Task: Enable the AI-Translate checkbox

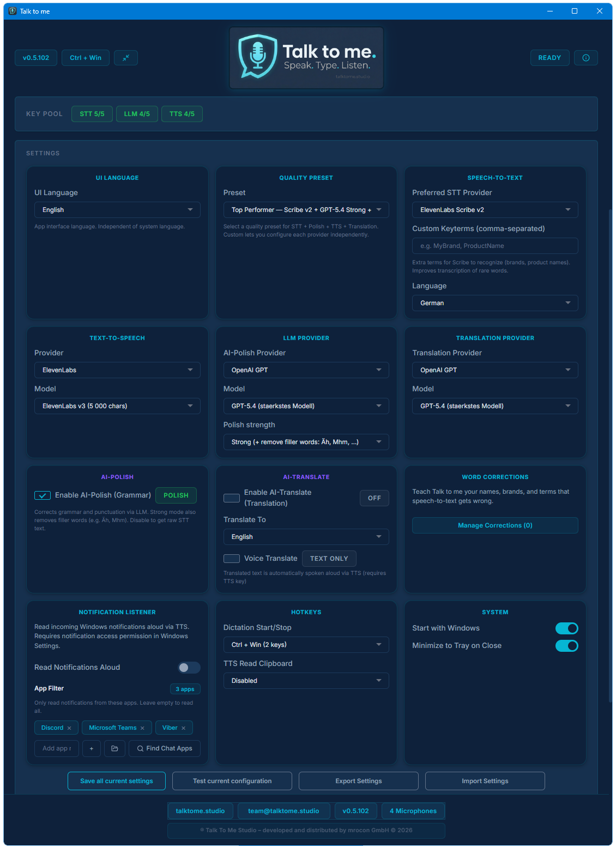Action: pyautogui.click(x=232, y=498)
